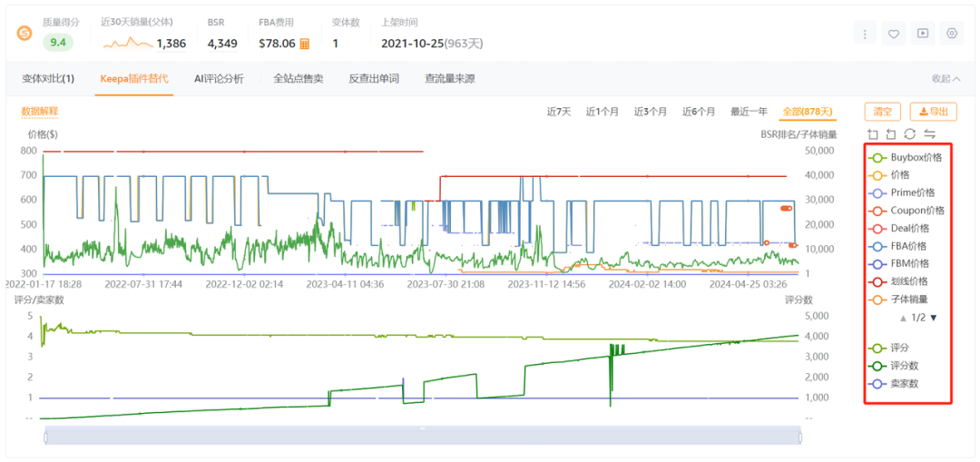Open the AI评论分析 tab

point(219,79)
